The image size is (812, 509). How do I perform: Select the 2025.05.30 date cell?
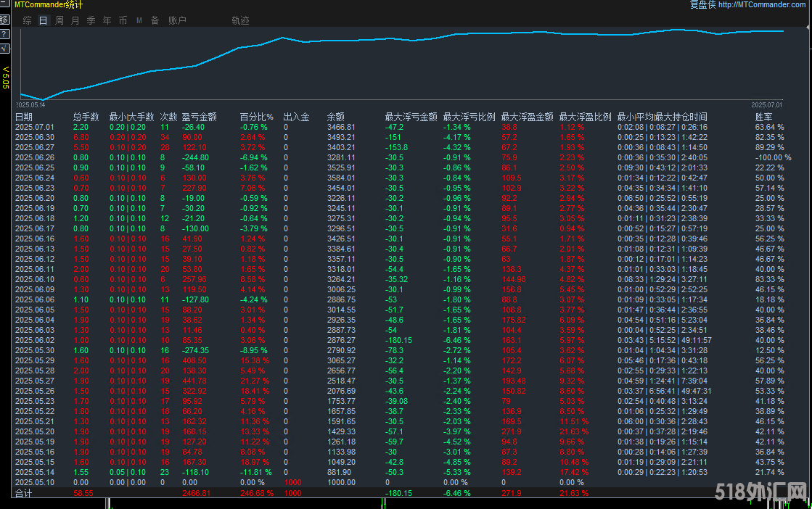pos(35,350)
